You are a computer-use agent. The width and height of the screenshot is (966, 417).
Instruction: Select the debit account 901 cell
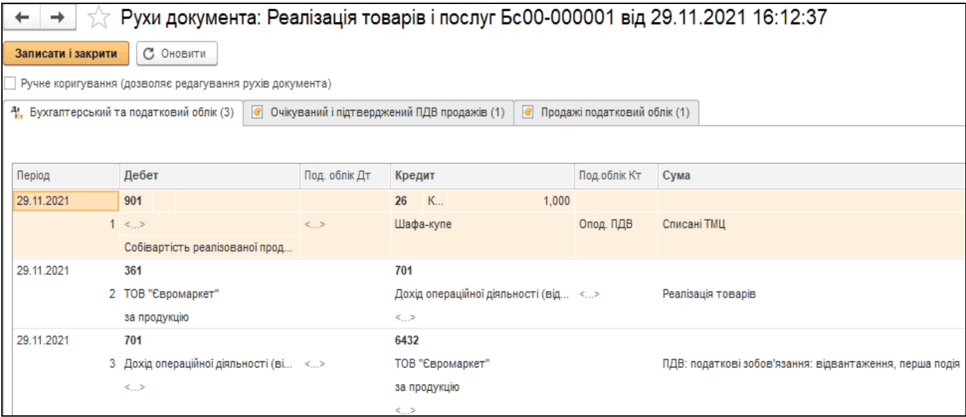point(134,201)
